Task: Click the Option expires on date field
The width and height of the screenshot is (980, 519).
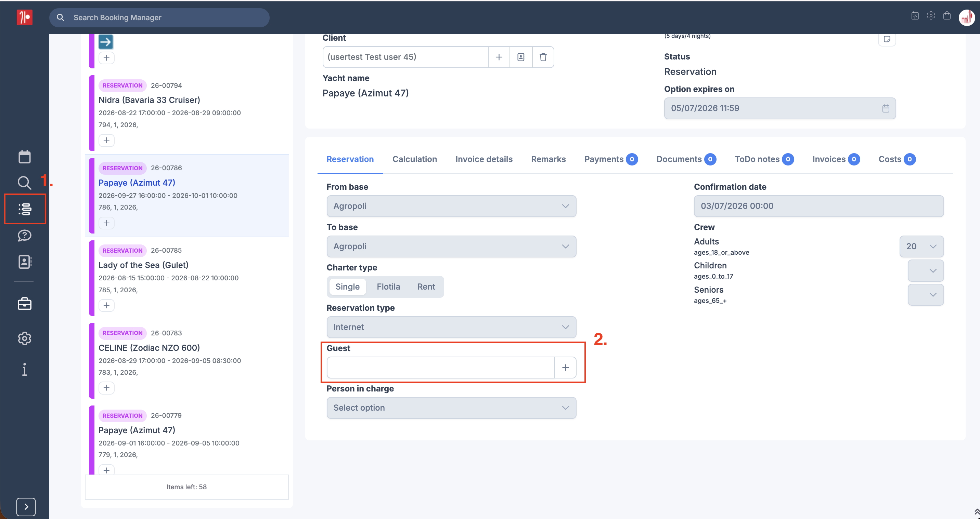Action: click(780, 108)
